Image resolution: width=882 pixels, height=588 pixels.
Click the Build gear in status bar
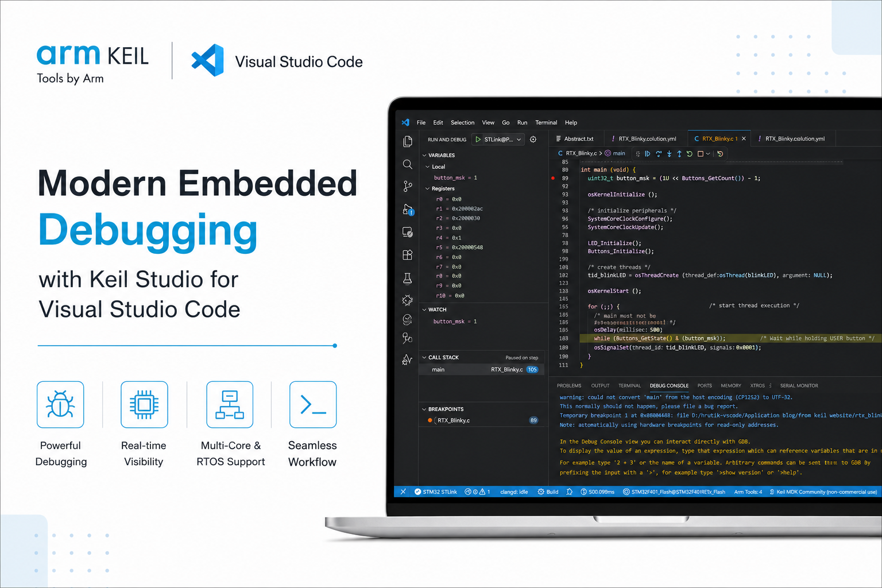point(548,492)
